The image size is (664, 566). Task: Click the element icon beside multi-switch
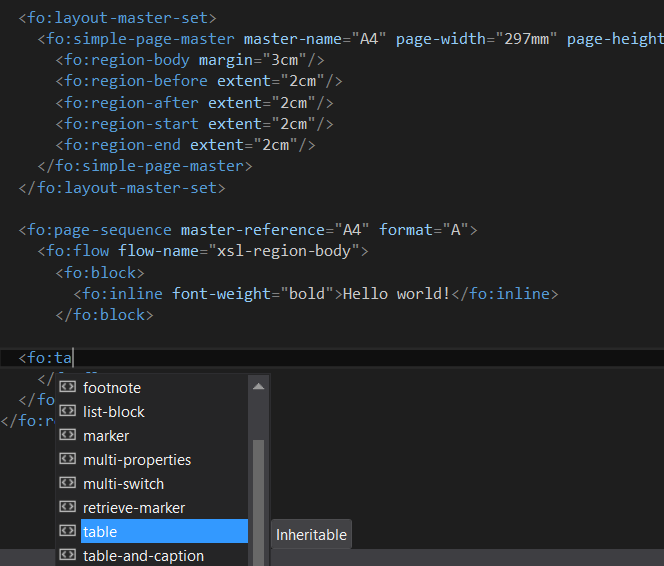[68, 483]
